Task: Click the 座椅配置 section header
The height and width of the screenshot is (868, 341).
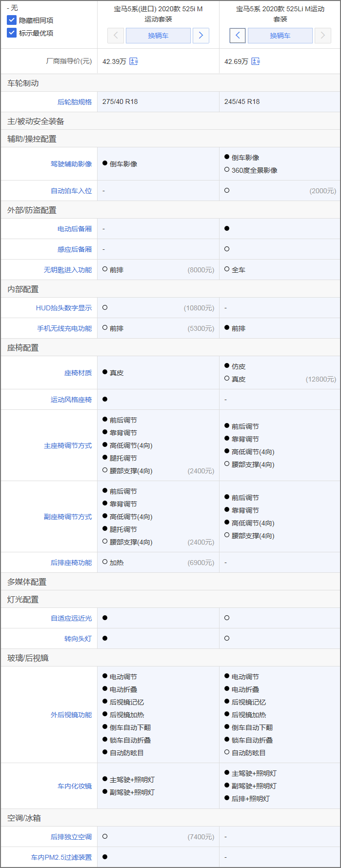Action: coord(23,347)
